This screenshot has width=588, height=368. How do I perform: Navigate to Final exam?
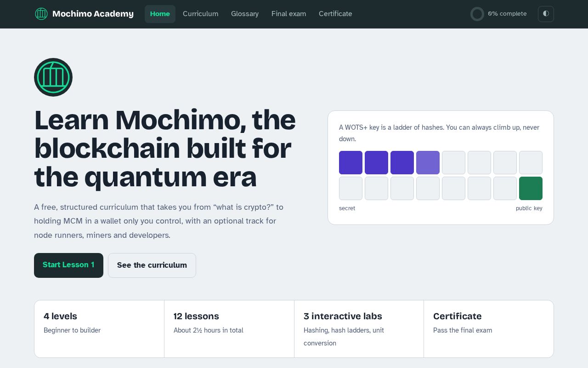(288, 14)
